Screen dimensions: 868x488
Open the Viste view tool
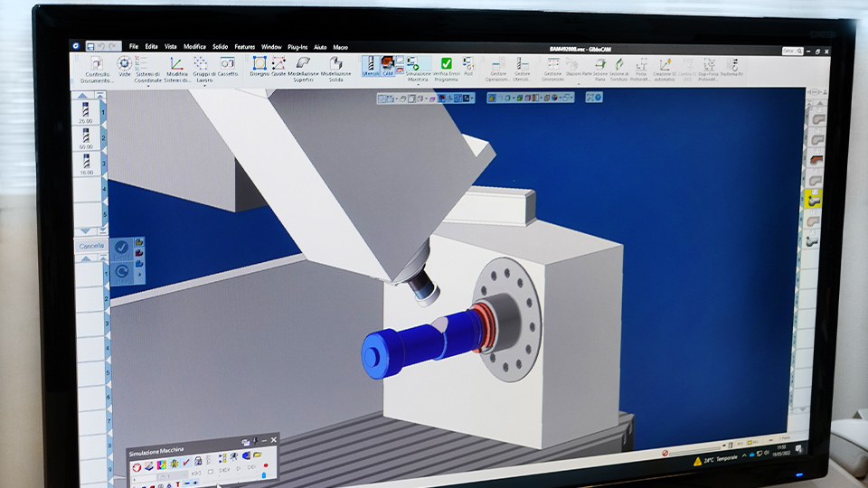[124, 65]
